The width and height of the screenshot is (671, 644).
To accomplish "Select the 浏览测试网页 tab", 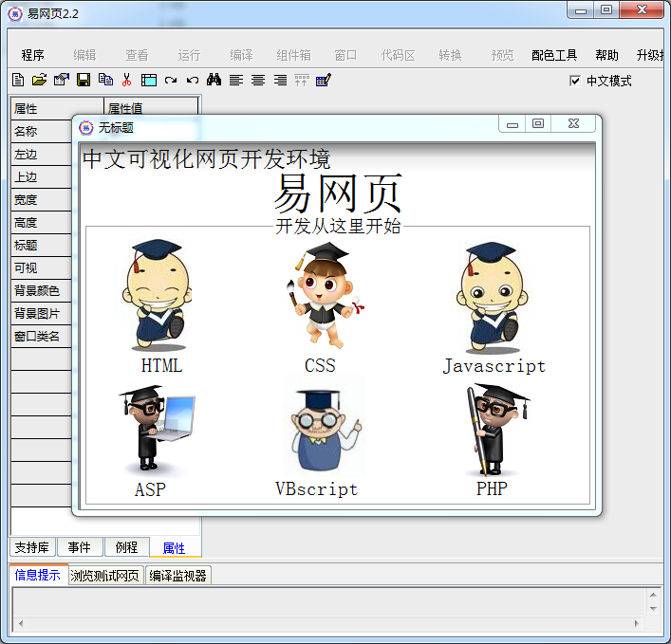I will point(105,575).
